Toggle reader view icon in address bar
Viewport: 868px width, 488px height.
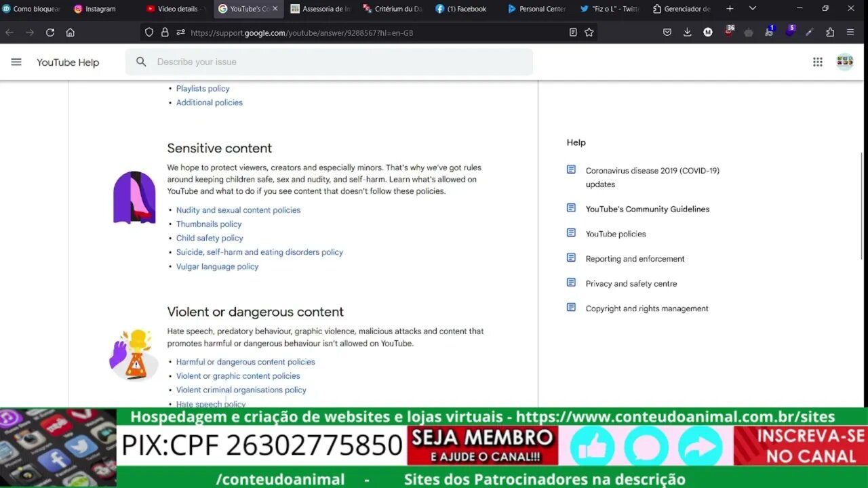(x=573, y=33)
